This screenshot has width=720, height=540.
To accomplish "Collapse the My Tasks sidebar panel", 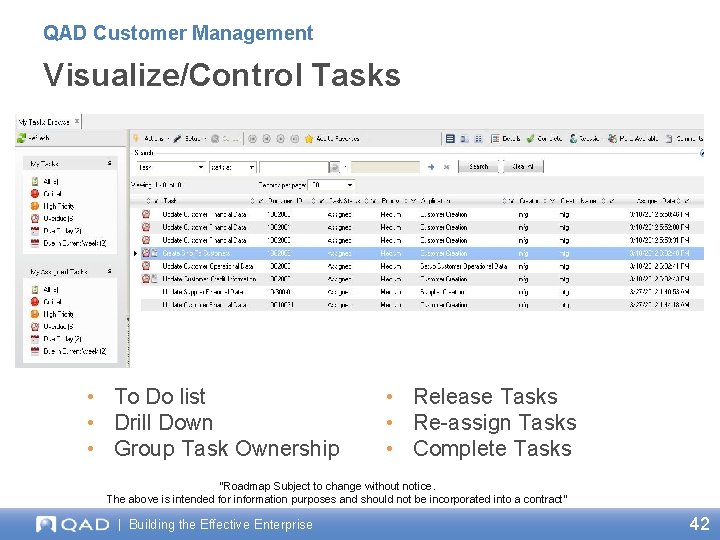I will [109, 163].
